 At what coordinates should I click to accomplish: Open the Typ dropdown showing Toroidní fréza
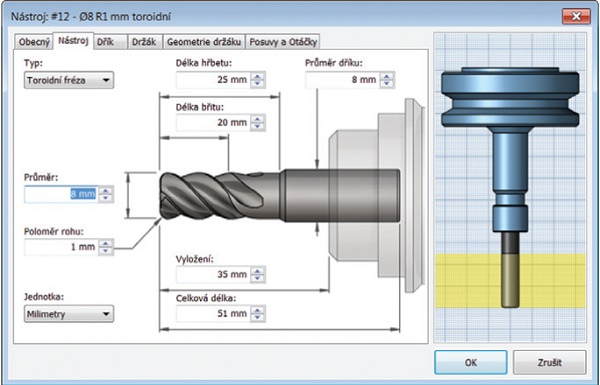69,80
